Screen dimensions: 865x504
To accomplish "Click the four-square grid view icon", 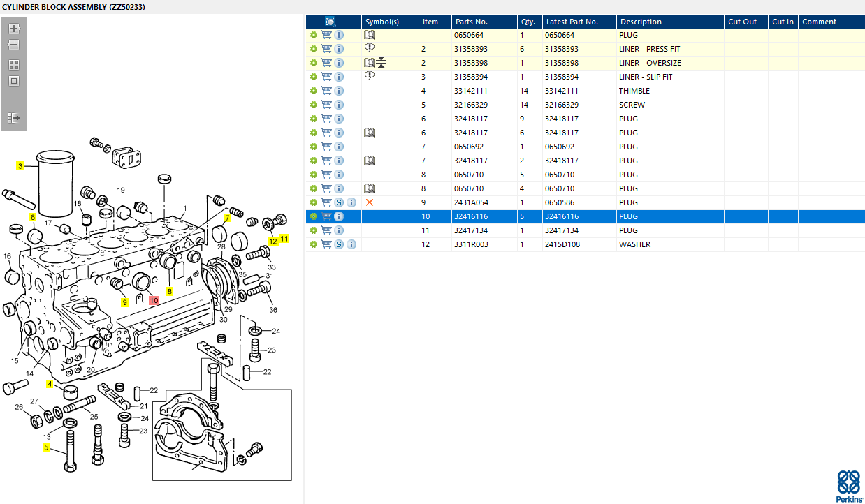I will (x=14, y=65).
